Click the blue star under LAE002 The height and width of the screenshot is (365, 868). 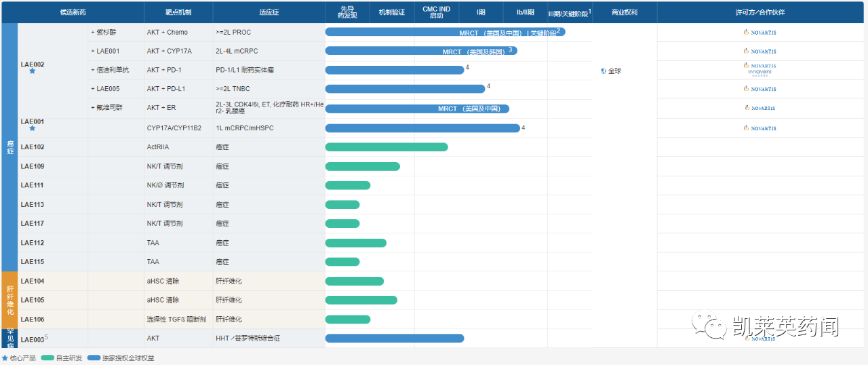point(32,71)
